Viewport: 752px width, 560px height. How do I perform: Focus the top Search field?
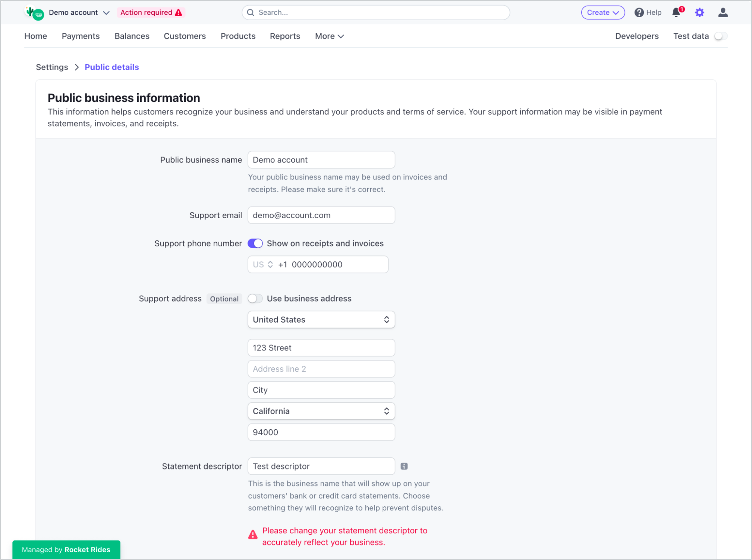click(375, 12)
